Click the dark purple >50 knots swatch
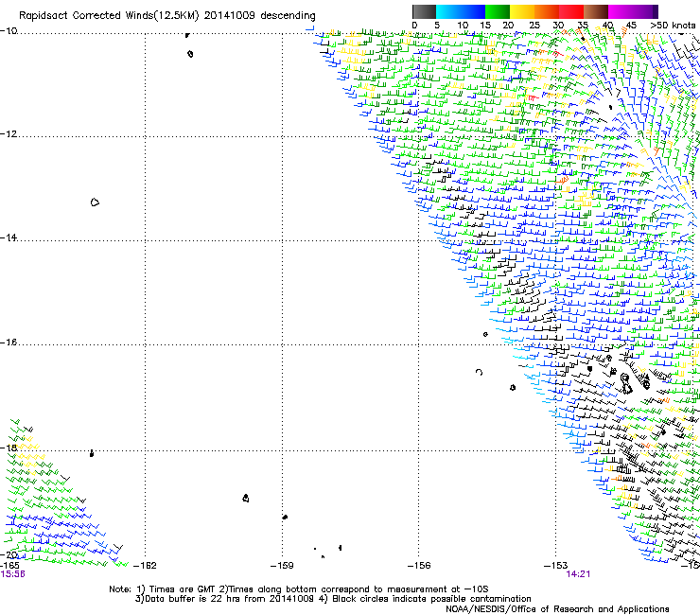 pos(655,11)
